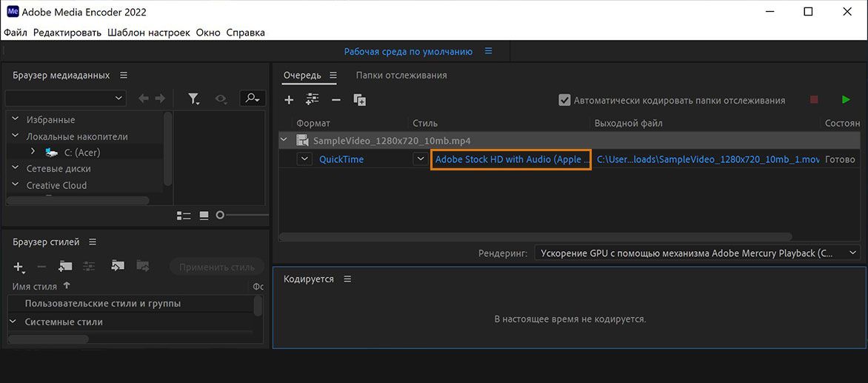Create a new preset group folder

(x=66, y=267)
